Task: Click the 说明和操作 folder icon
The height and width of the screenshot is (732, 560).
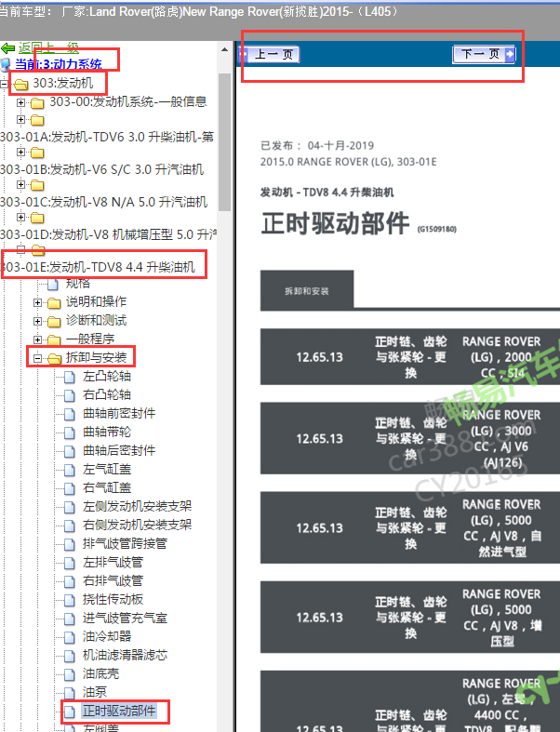Action: coord(54,303)
